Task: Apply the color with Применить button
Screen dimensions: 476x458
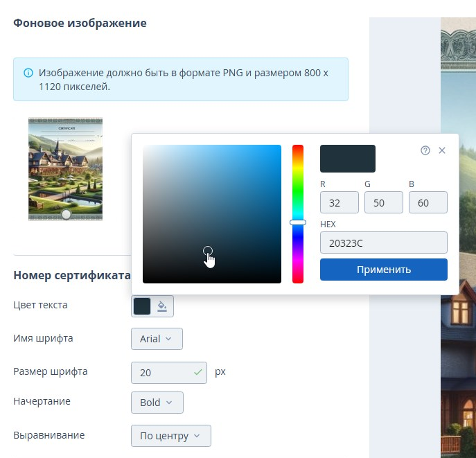Action: [x=384, y=270]
